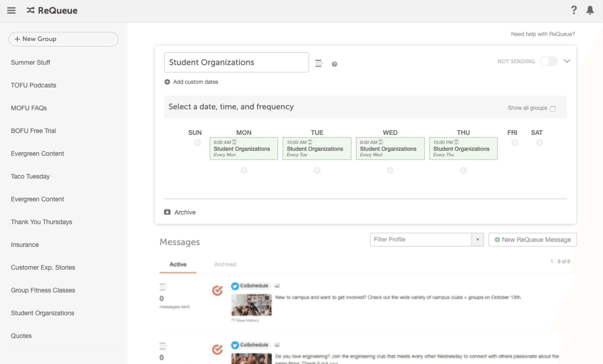Add a time slot under FRI

click(x=515, y=143)
